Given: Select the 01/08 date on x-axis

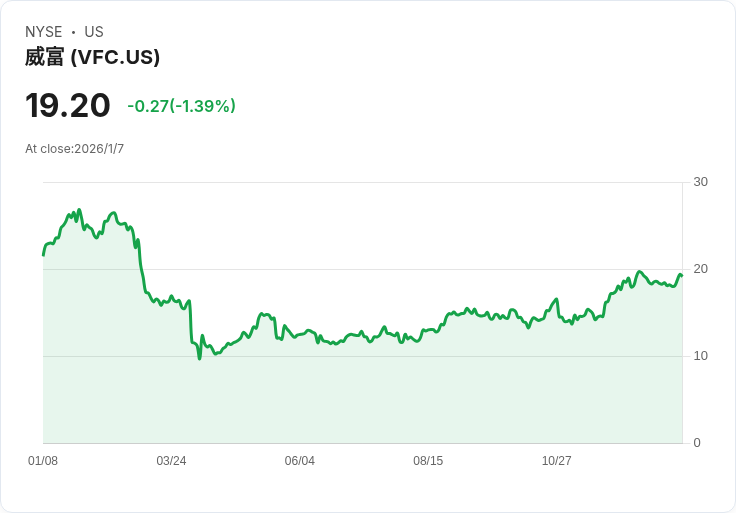Looking at the screenshot, I should [x=43, y=461].
